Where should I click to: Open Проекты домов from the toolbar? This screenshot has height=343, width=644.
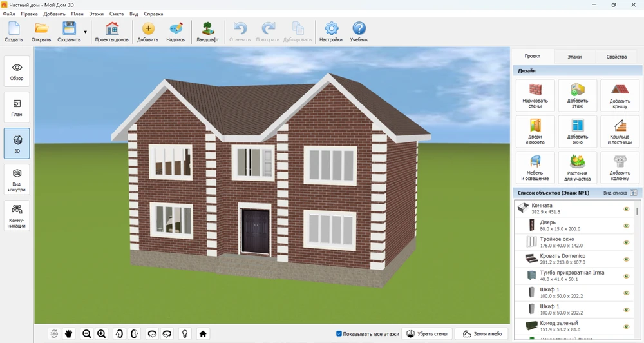pos(112,31)
